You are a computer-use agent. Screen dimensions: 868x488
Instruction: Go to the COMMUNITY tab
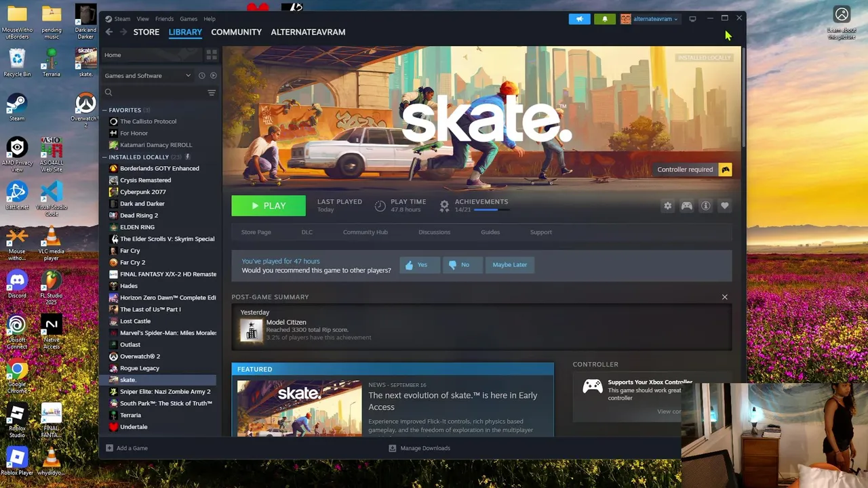[x=236, y=32]
